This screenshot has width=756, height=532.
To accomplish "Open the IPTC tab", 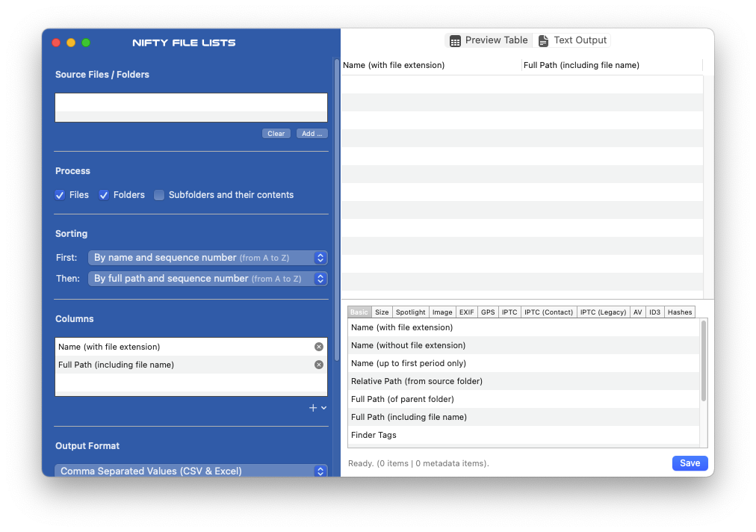I will pyautogui.click(x=509, y=312).
